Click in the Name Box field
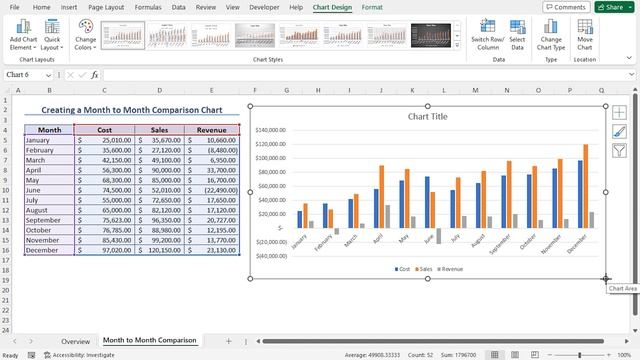The image size is (640, 360). click(24, 75)
